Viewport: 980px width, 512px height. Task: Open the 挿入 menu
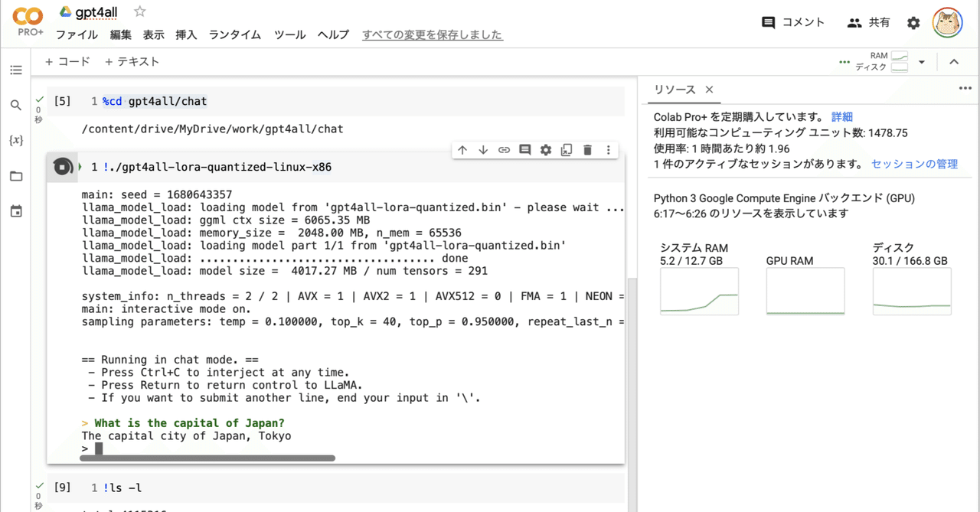point(187,34)
